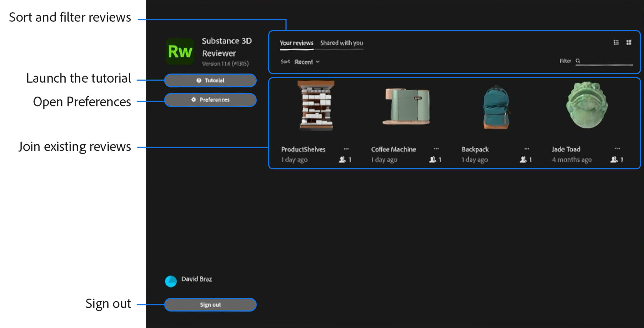Viewport: 644px width, 328px height.
Task: Click the ProductShelves review title
Action: (303, 149)
